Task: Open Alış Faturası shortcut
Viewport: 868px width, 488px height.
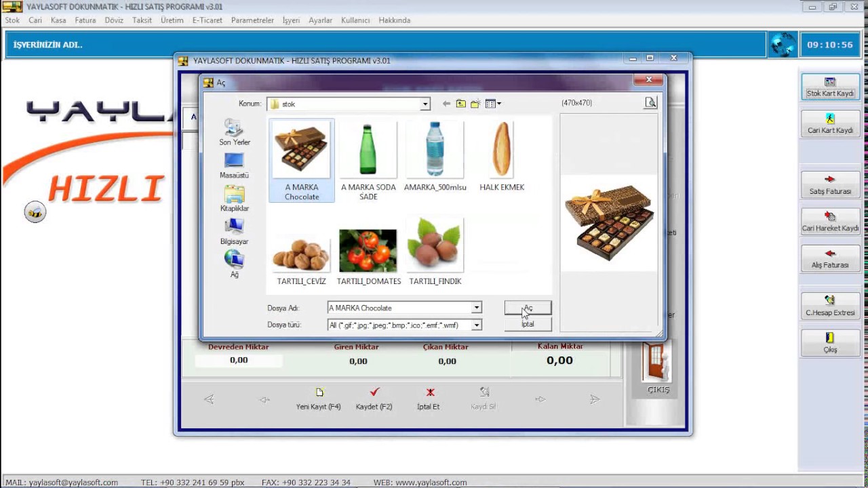Action: click(x=830, y=258)
